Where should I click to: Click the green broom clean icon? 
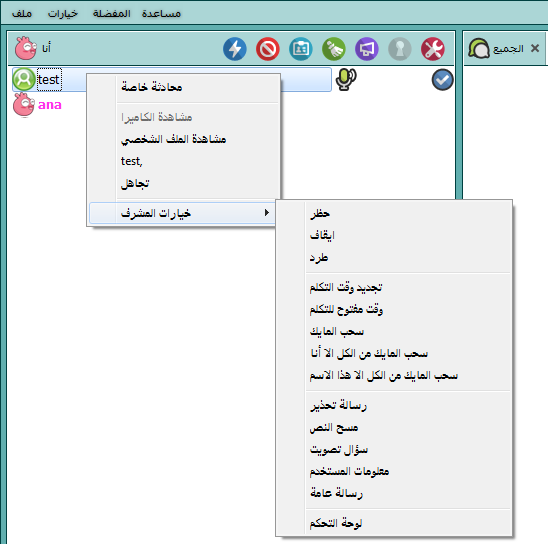(334, 49)
